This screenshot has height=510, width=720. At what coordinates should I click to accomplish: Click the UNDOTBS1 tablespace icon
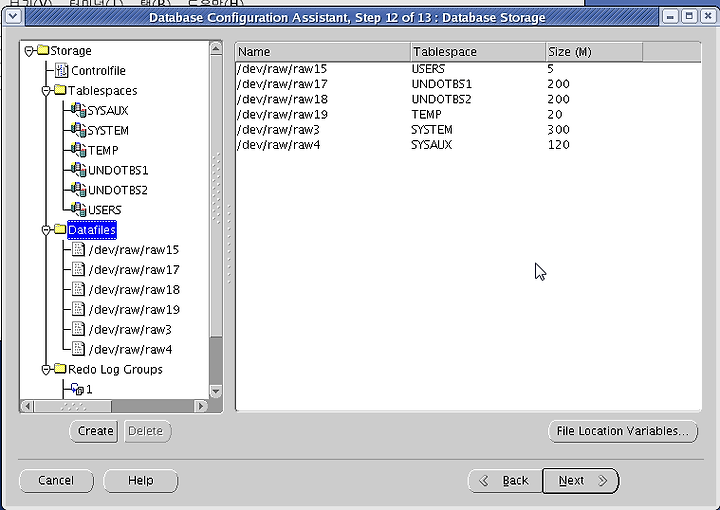tap(79, 170)
